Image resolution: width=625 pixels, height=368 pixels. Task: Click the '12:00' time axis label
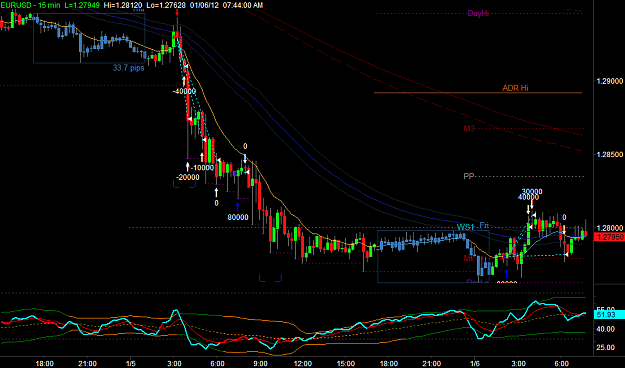click(x=302, y=364)
